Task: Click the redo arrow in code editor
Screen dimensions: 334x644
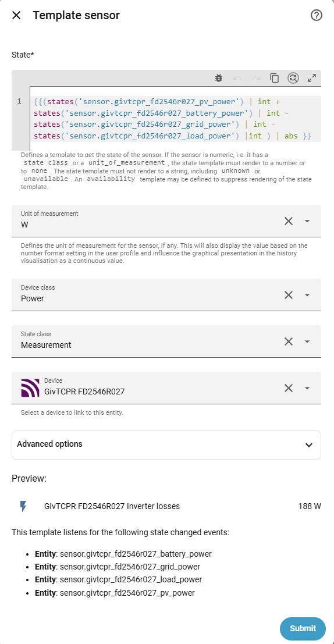Action: click(x=255, y=78)
